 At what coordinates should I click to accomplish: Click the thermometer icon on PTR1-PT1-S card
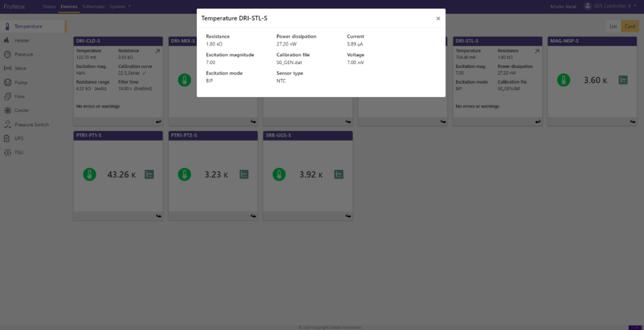90,174
